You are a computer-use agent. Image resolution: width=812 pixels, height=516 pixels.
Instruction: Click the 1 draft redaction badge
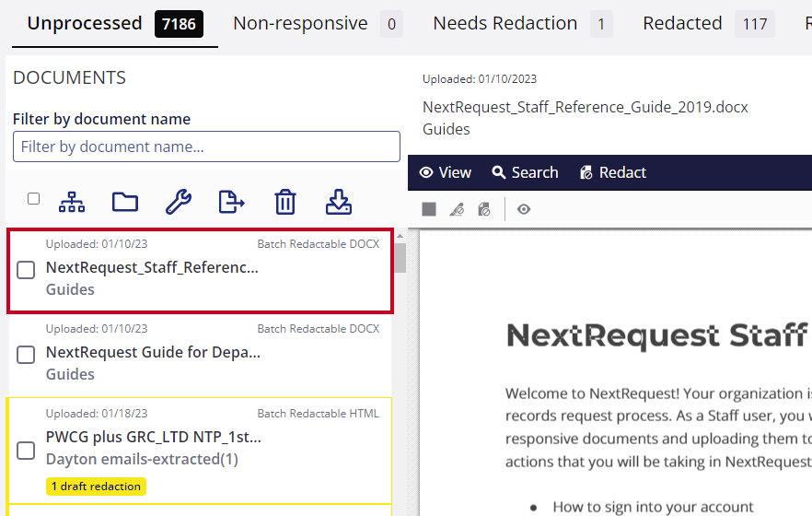[x=97, y=487]
